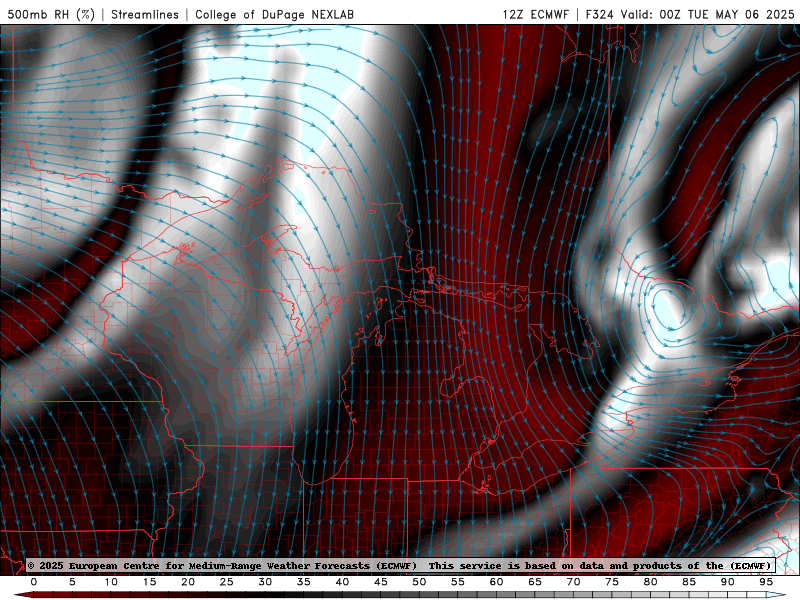Click colorbar label '65'

(x=535, y=582)
